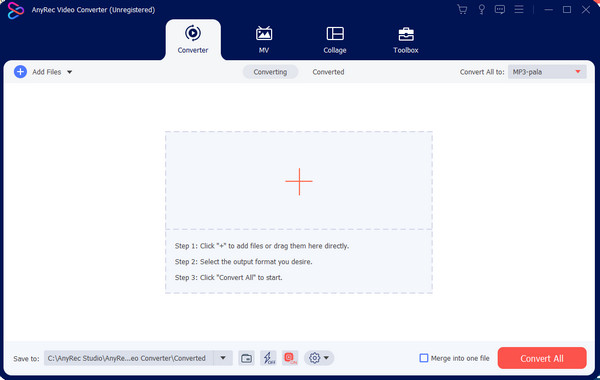The height and width of the screenshot is (380, 600).
Task: Open the hamburger menu icon
Action: click(x=519, y=9)
